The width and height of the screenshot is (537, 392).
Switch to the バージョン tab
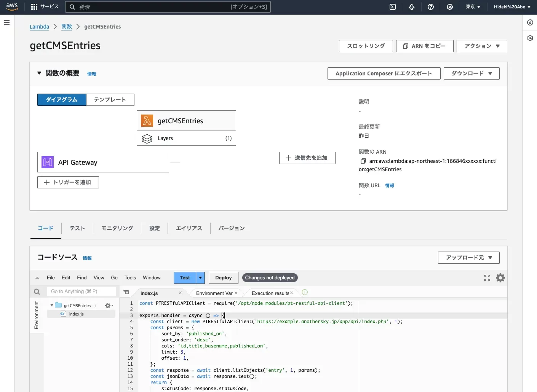[x=232, y=228]
